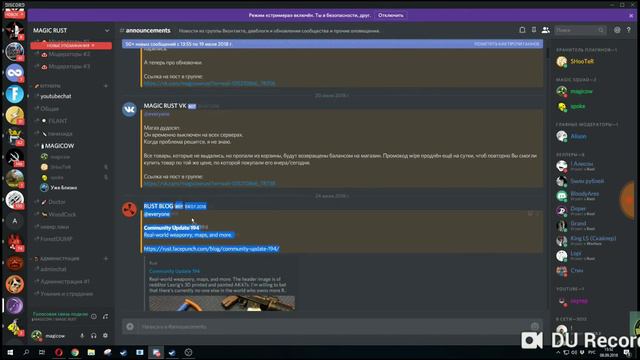Viewport: 640px width, 360px height.
Task: Open the ForestDUMP channel
Action: coord(56,239)
